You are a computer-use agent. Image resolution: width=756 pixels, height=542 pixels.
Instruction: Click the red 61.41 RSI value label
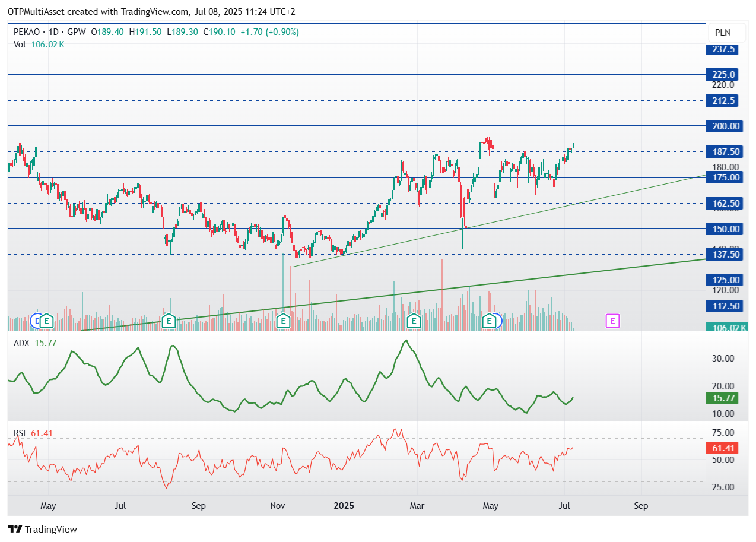722,448
